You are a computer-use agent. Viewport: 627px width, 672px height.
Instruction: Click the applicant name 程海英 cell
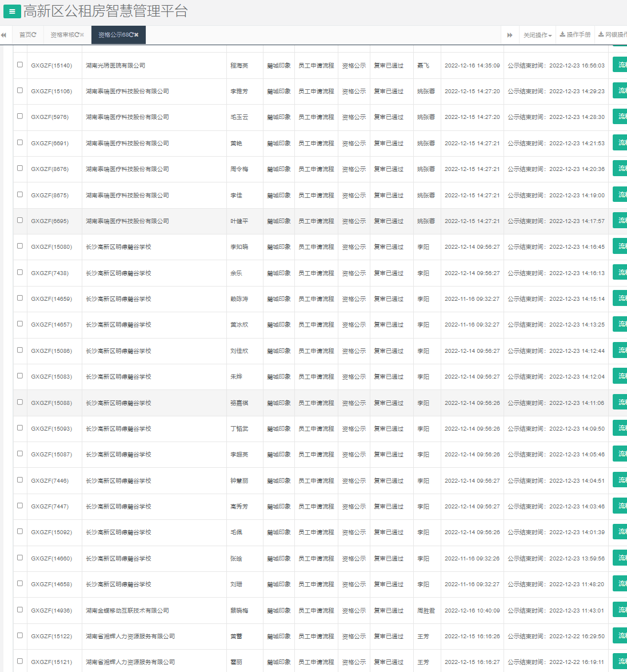pyautogui.click(x=239, y=66)
